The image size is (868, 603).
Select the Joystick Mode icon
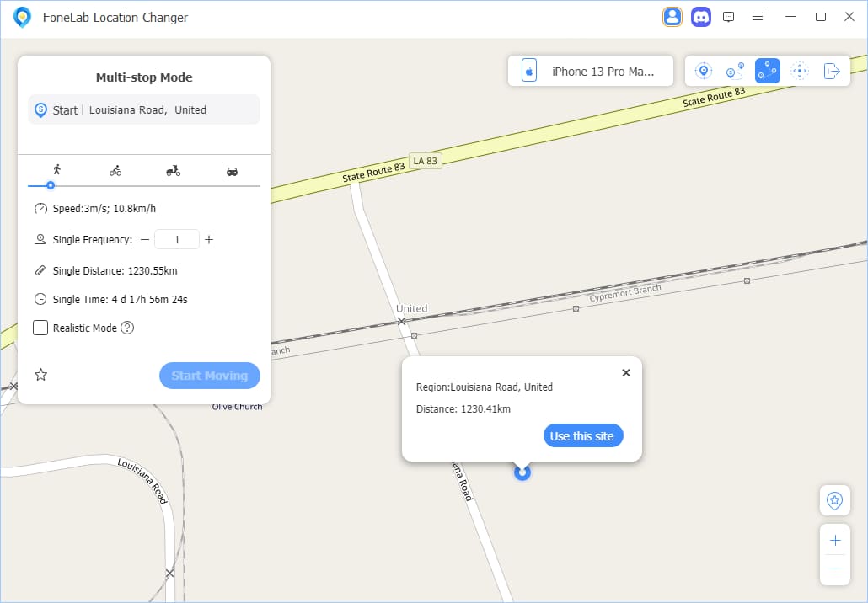800,71
